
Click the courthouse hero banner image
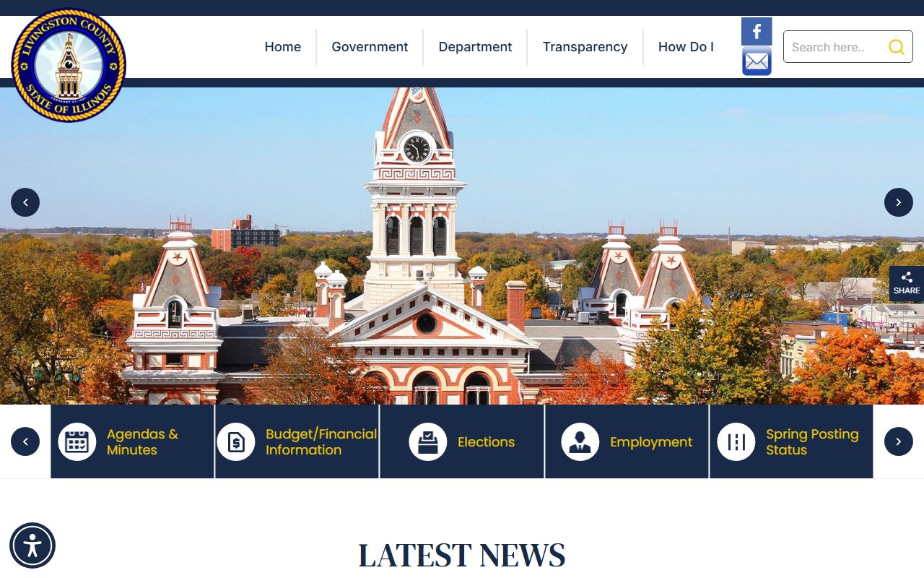462,246
